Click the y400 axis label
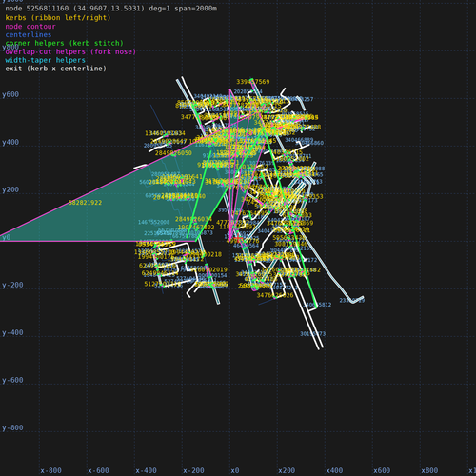The image size is (476, 476). coord(10,142)
